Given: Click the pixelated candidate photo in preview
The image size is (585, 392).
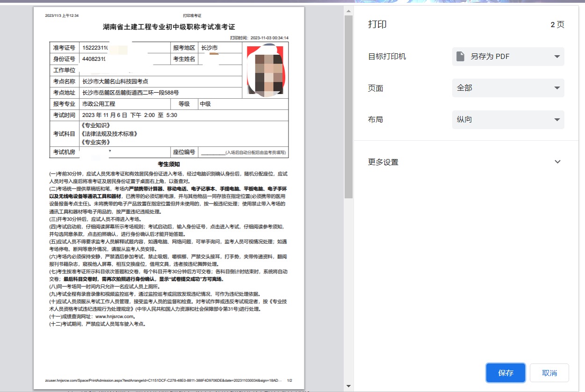Looking at the screenshot, I should (265, 71).
